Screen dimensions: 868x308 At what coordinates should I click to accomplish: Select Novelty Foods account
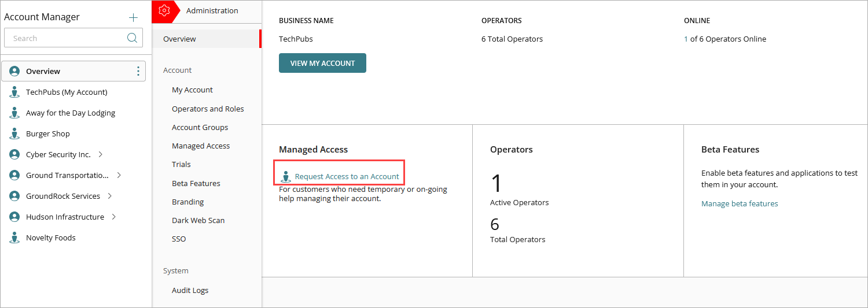pyautogui.click(x=51, y=238)
